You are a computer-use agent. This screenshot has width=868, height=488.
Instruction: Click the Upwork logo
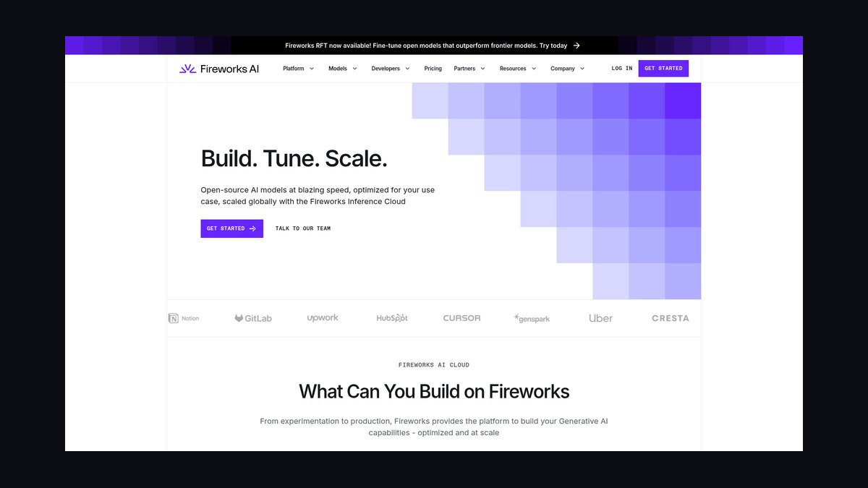coord(323,318)
